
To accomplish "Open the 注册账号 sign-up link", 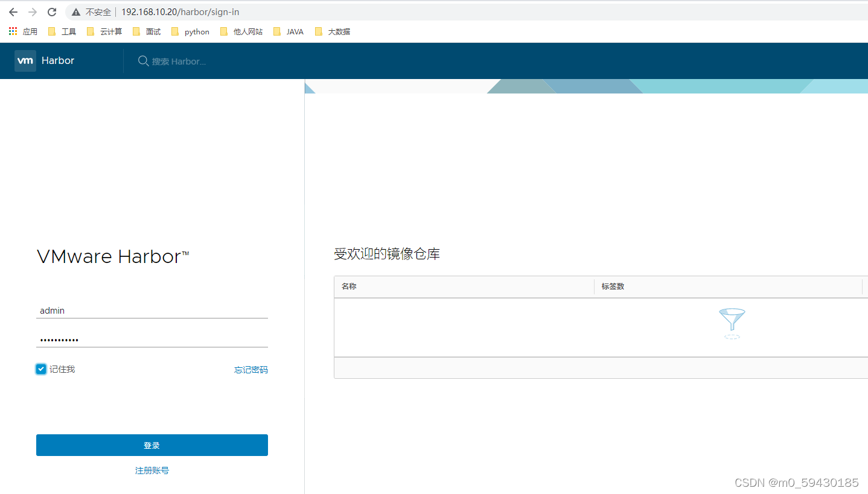I will [152, 470].
